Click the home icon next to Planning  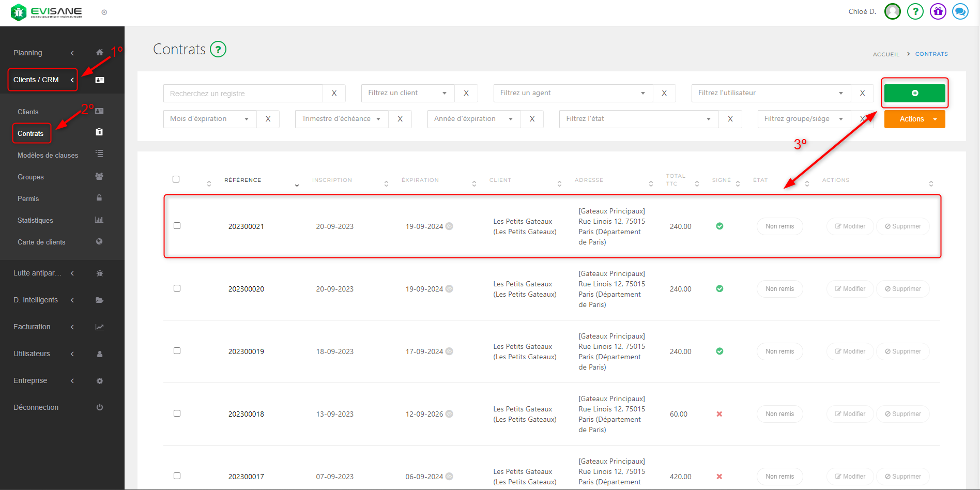(100, 53)
